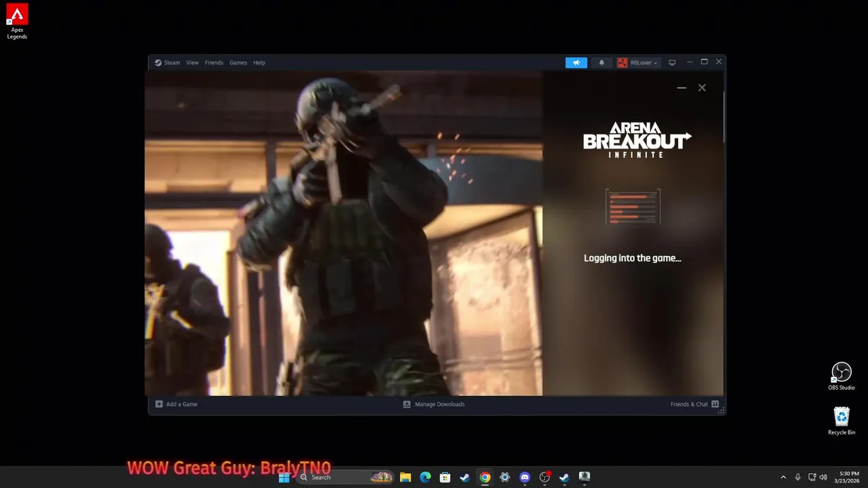Screen dimensions: 868x488
Task: Maximize the Steam window
Action: pos(704,62)
